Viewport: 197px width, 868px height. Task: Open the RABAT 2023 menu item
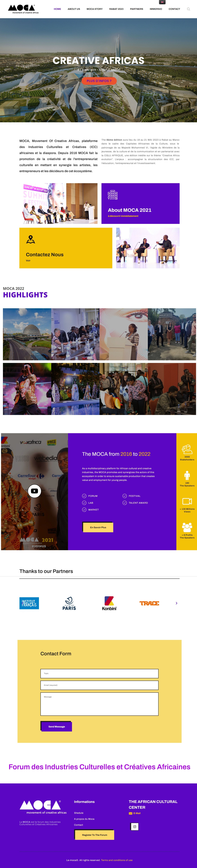click(116, 9)
